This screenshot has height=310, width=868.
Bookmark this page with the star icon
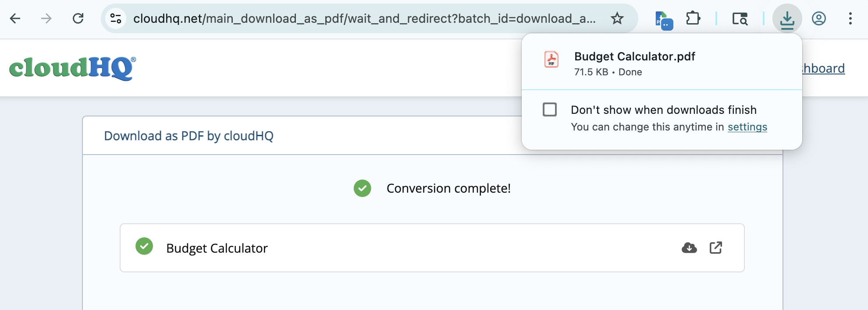coord(617,18)
